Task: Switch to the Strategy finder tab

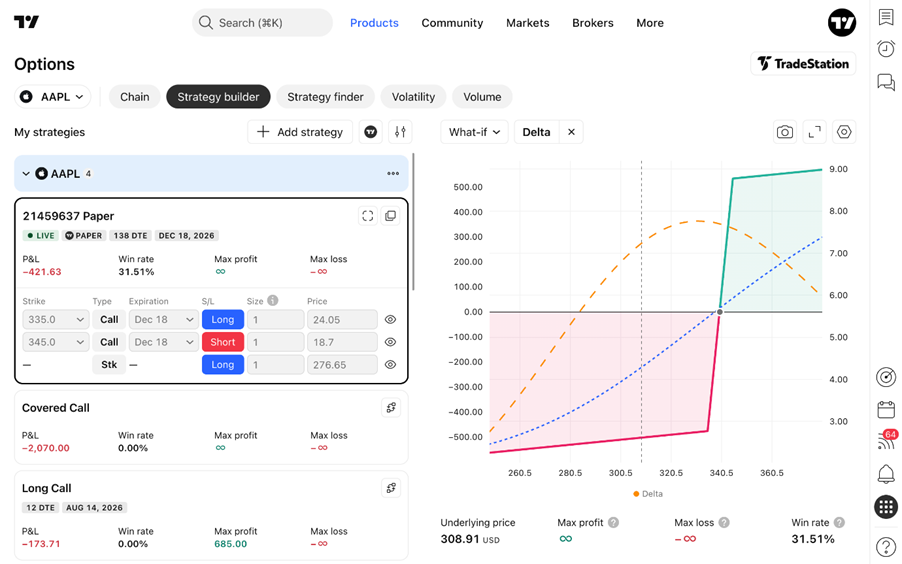Action: tap(325, 97)
